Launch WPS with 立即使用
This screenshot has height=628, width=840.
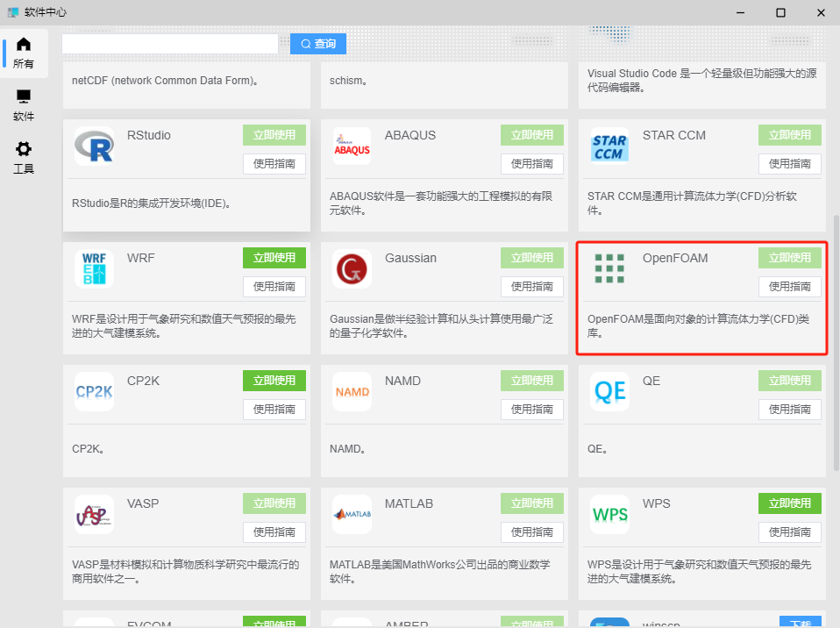(x=790, y=503)
